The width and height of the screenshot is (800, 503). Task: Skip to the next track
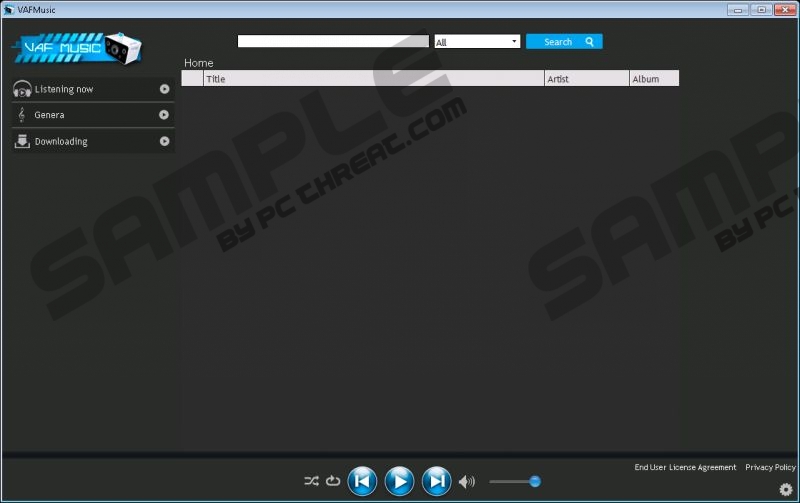click(436, 481)
